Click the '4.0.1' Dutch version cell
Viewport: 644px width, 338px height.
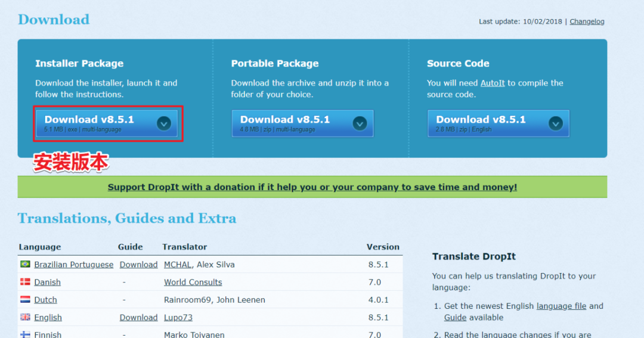pyautogui.click(x=378, y=300)
